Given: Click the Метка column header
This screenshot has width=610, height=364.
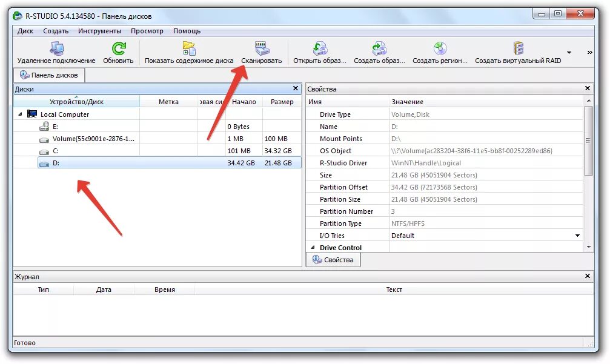Looking at the screenshot, I should click(168, 102).
